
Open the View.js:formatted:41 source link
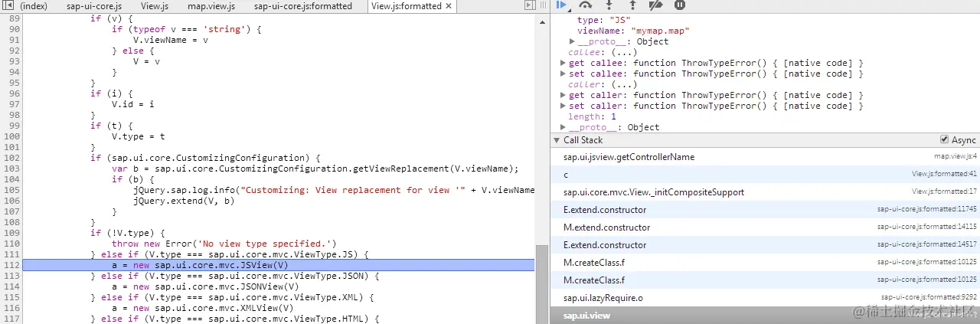tap(944, 174)
